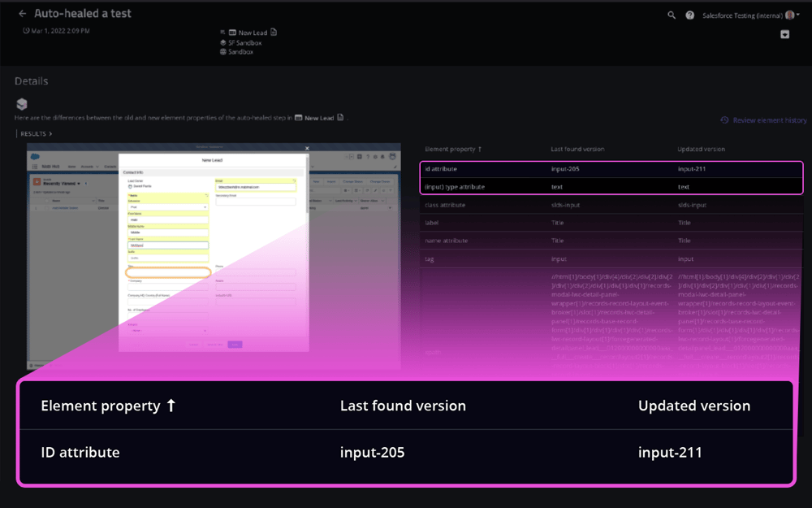Click the SF Sandbox label in the header
Screen dimensions: 812x508
pyautogui.click(x=244, y=42)
